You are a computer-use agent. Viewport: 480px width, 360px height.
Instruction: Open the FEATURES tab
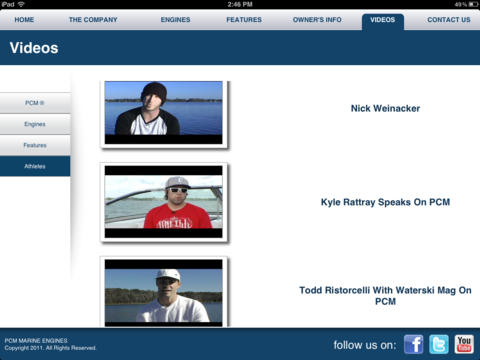pos(244,20)
